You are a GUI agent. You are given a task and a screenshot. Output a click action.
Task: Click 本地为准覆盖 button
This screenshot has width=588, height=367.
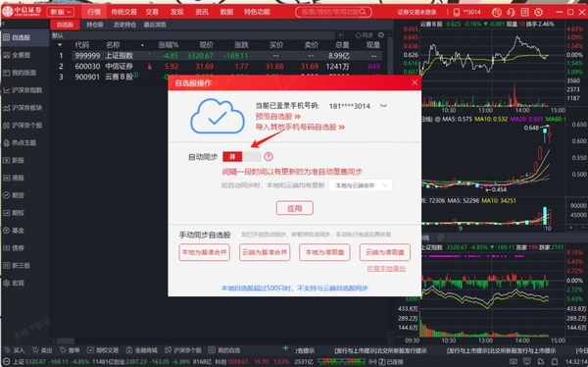[x=324, y=252]
